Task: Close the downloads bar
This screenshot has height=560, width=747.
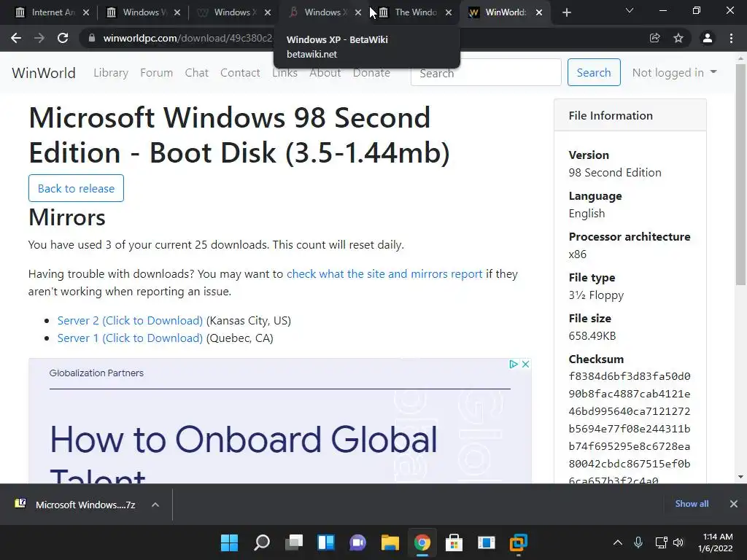Action: [734, 504]
